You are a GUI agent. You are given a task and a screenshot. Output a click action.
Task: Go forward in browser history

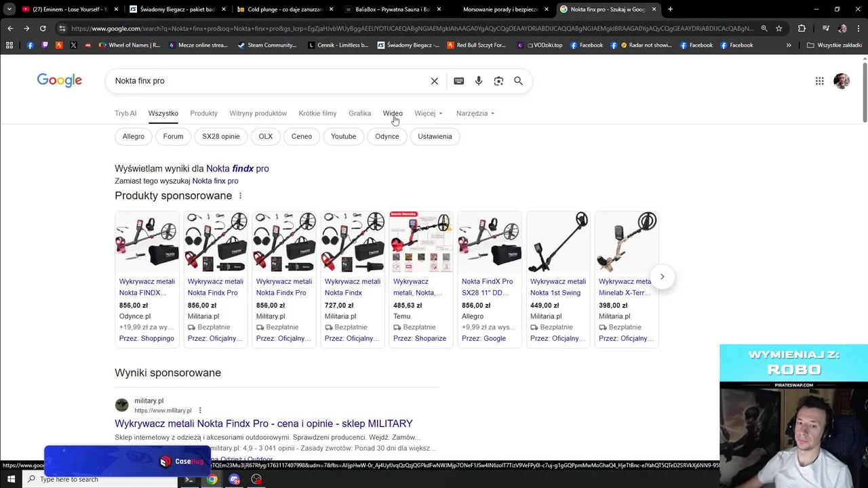[26, 28]
